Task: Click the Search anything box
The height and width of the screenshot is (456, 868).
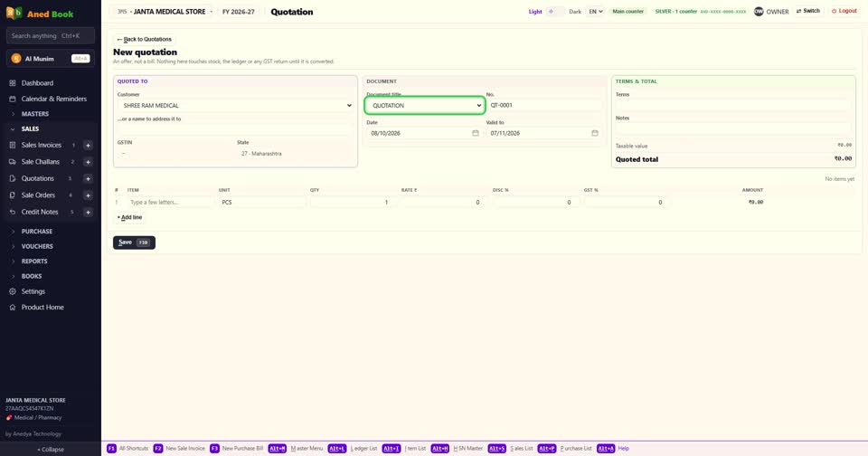Action: (51, 36)
